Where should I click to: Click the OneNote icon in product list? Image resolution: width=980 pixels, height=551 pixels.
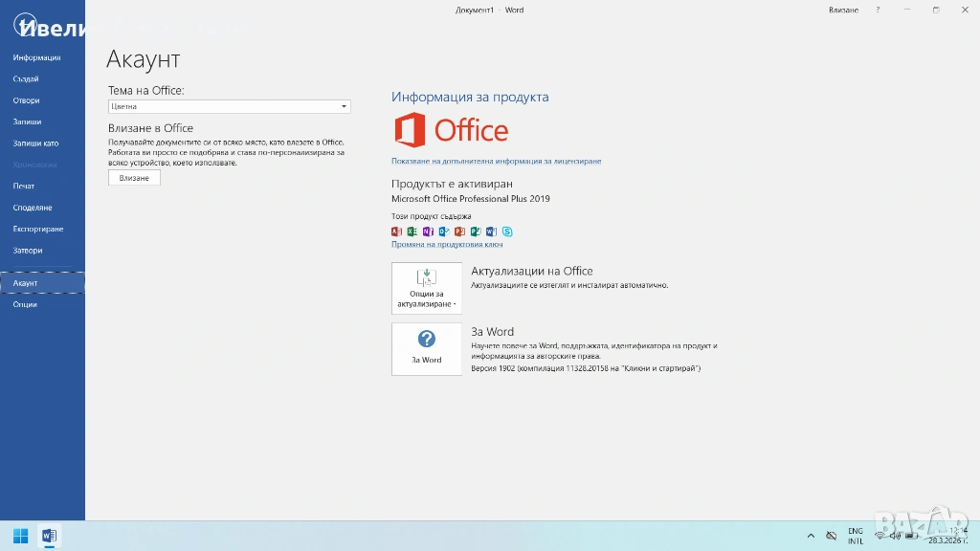tap(428, 231)
